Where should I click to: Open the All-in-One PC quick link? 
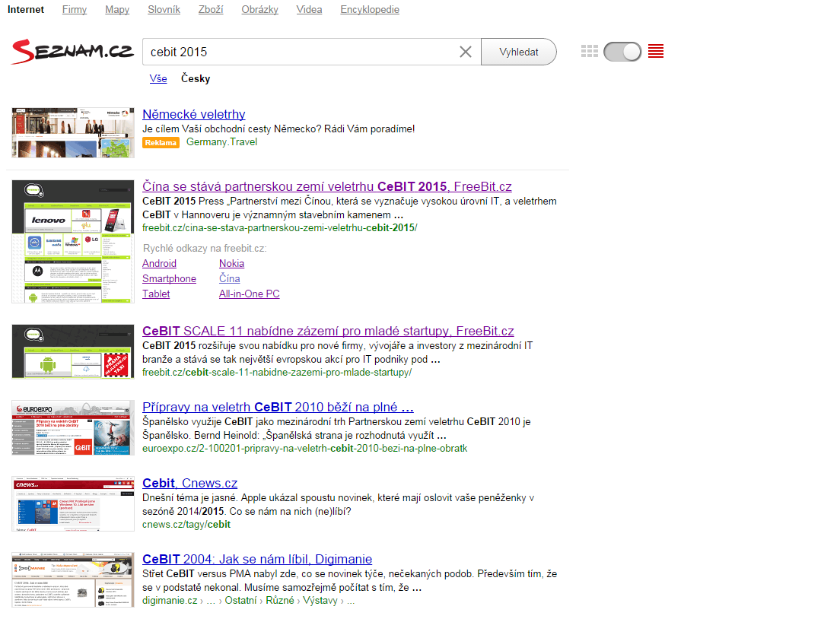point(249,294)
